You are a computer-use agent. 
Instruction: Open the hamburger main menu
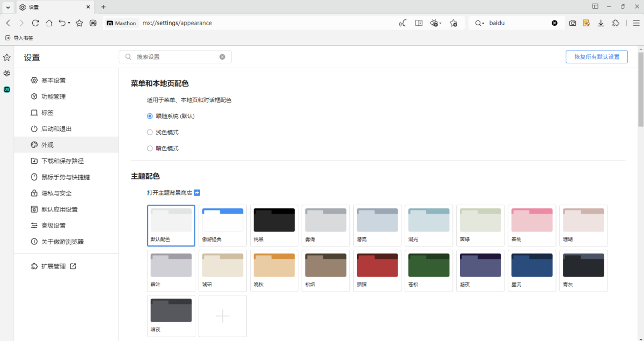pos(636,23)
